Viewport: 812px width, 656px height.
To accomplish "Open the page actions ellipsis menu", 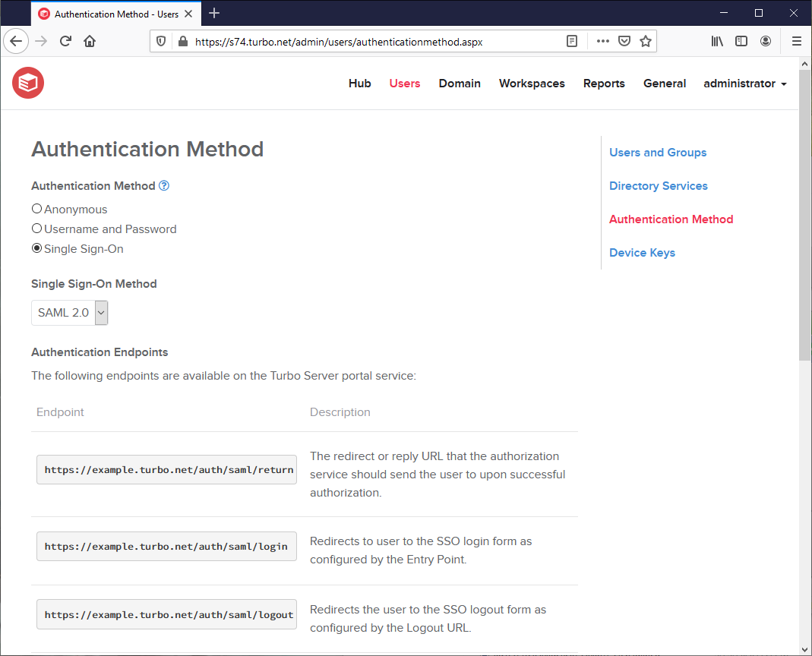I will 602,41.
